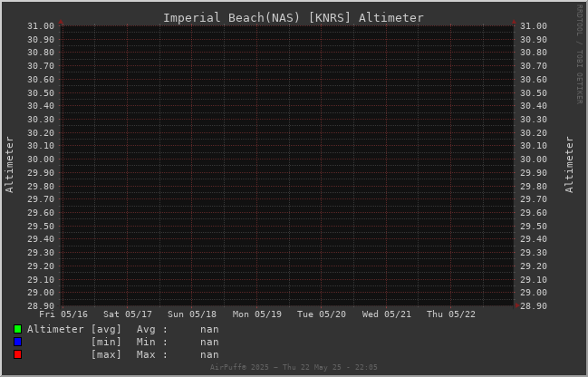The width and height of the screenshot is (588, 377).
Task: Click the red max legend swatch
Action: (17, 354)
